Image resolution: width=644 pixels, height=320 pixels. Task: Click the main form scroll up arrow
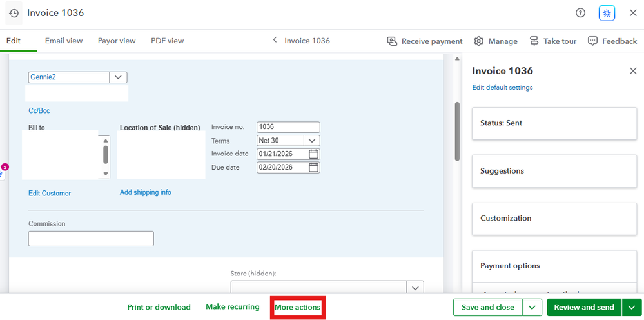tap(457, 59)
